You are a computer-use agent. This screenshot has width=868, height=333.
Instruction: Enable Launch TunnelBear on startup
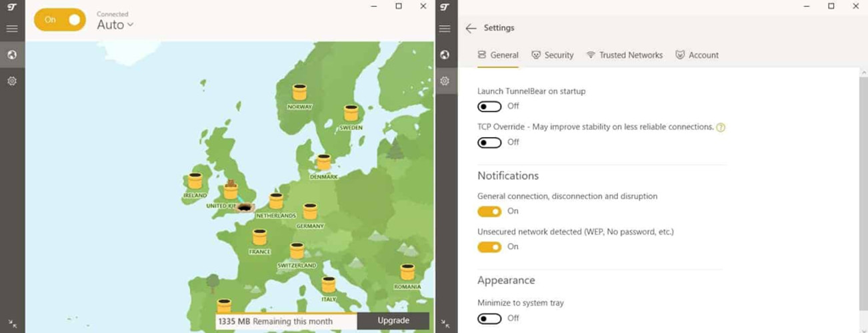click(489, 107)
